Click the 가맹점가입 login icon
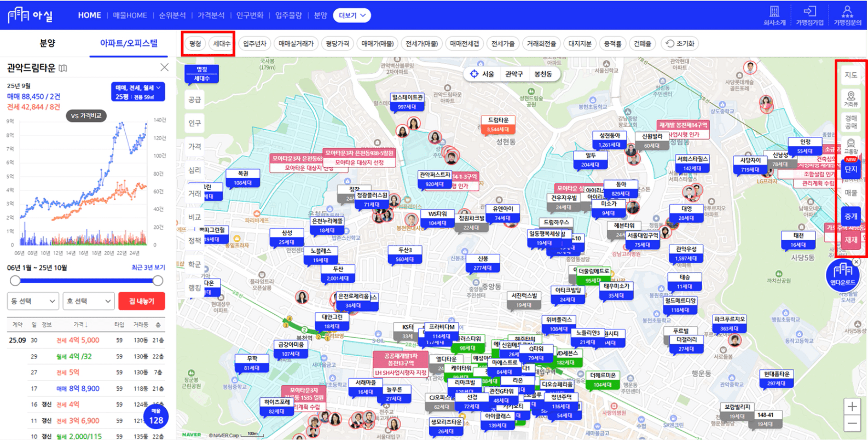 (809, 11)
